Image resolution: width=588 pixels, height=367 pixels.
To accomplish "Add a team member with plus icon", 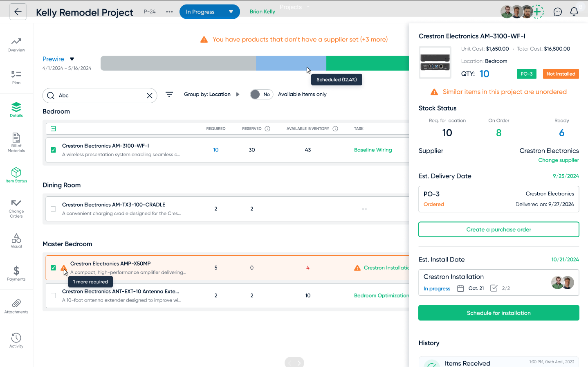I will [538, 12].
